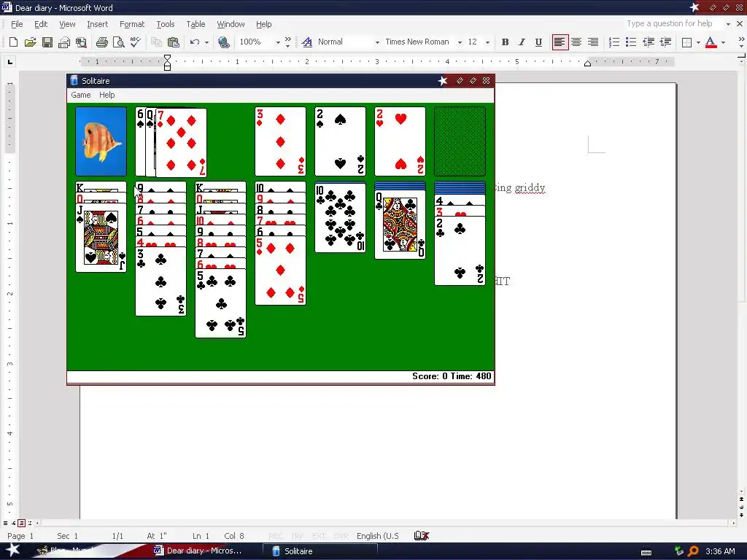Viewport: 747px width, 560px height.
Task: Switch to Solitaire taskbar button
Action: 320,551
